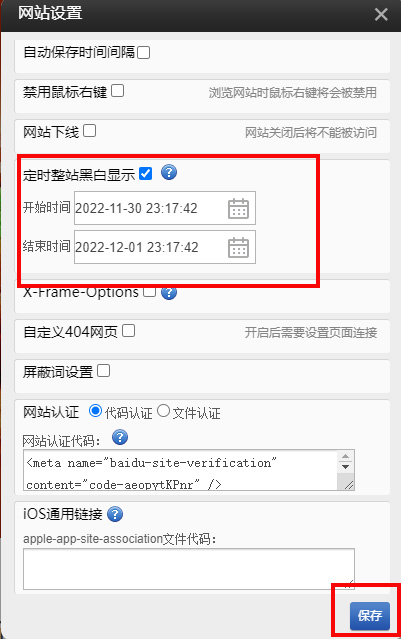
Task: Check the 自定义404网页 option
Action: tap(128, 331)
